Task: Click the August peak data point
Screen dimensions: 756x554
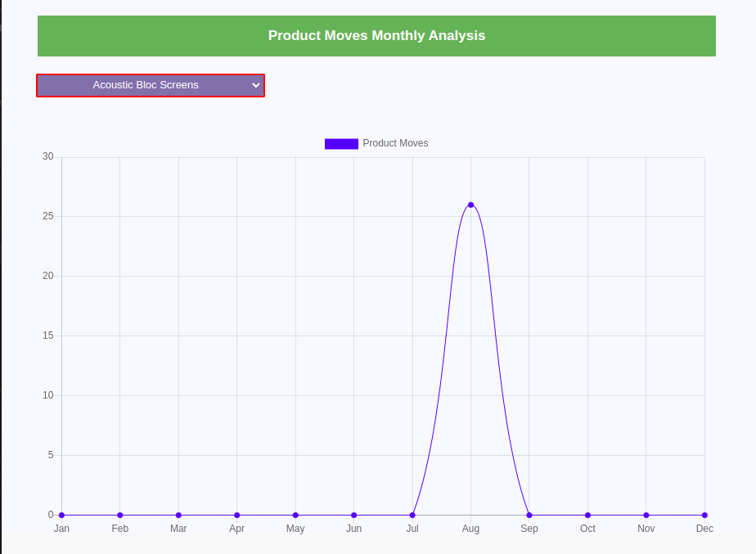Action: [470, 205]
